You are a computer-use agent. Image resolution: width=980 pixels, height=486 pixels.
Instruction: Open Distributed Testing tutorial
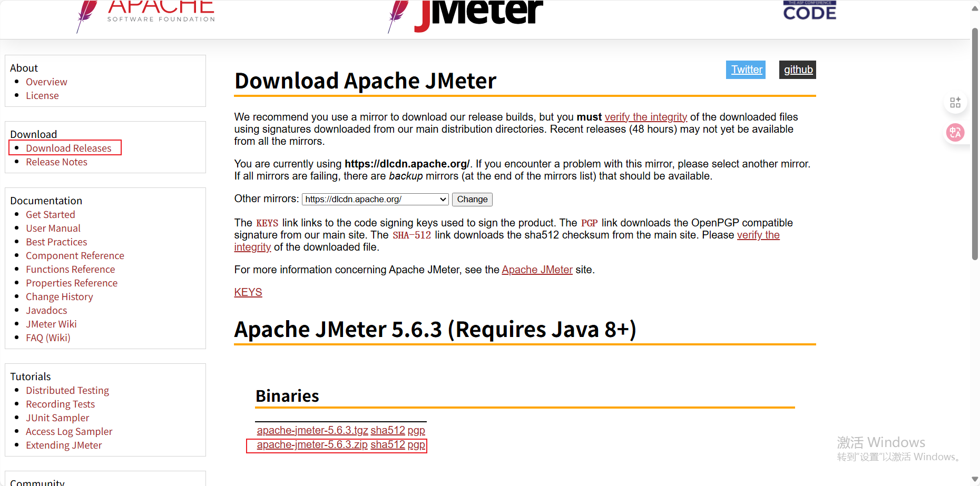67,390
